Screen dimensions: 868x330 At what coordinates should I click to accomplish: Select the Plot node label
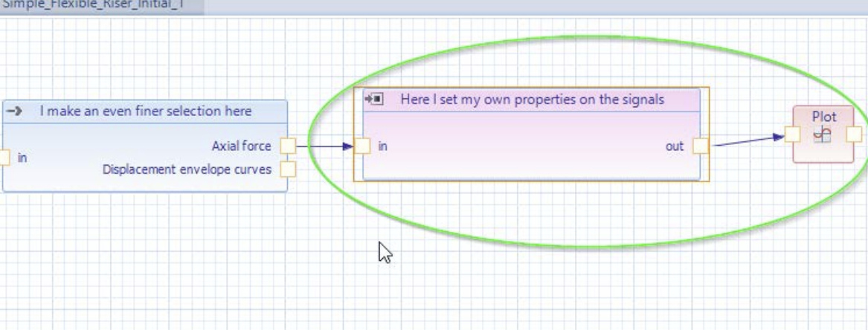[x=823, y=117]
